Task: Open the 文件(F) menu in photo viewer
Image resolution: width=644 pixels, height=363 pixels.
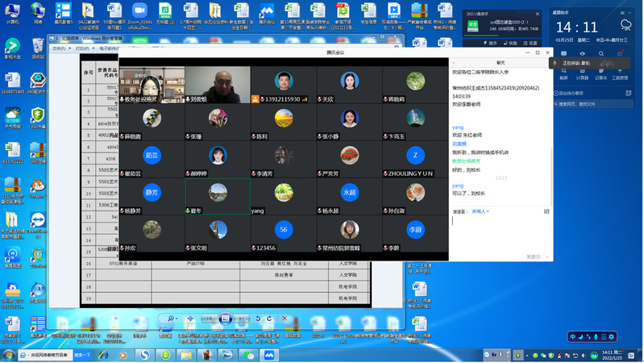Action: (x=59, y=48)
